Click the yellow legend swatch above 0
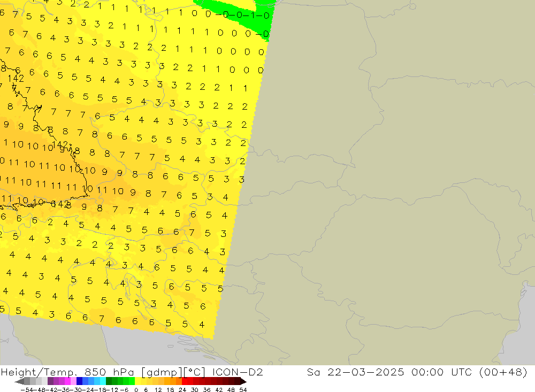 (x=137, y=381)
